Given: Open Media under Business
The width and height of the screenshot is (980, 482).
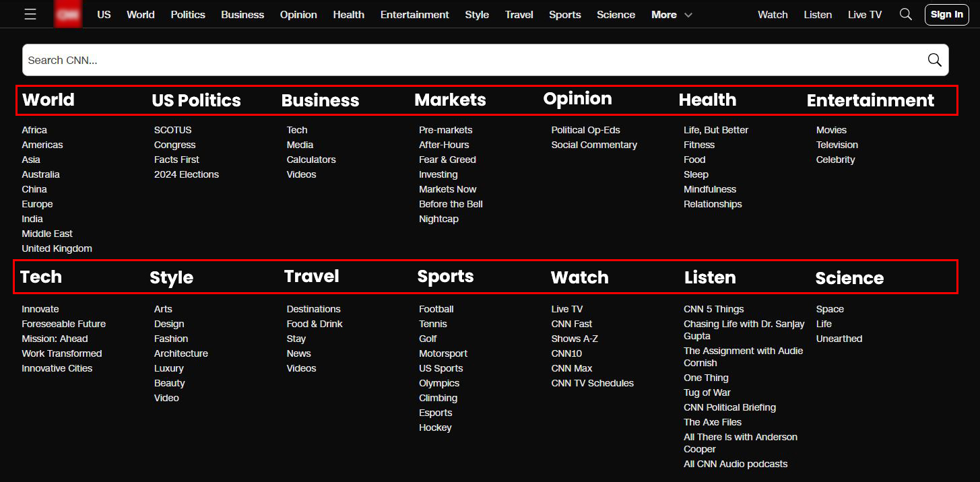Looking at the screenshot, I should (300, 145).
